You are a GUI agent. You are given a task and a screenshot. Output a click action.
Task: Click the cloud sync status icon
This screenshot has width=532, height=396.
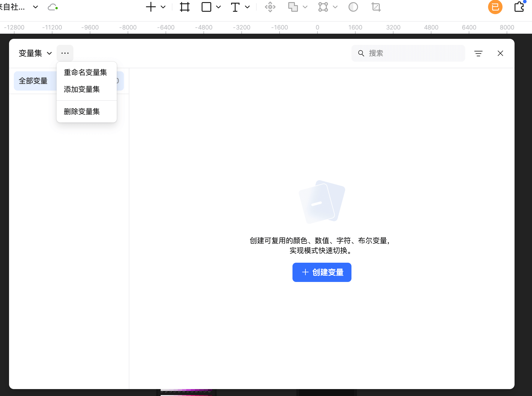[x=52, y=7]
